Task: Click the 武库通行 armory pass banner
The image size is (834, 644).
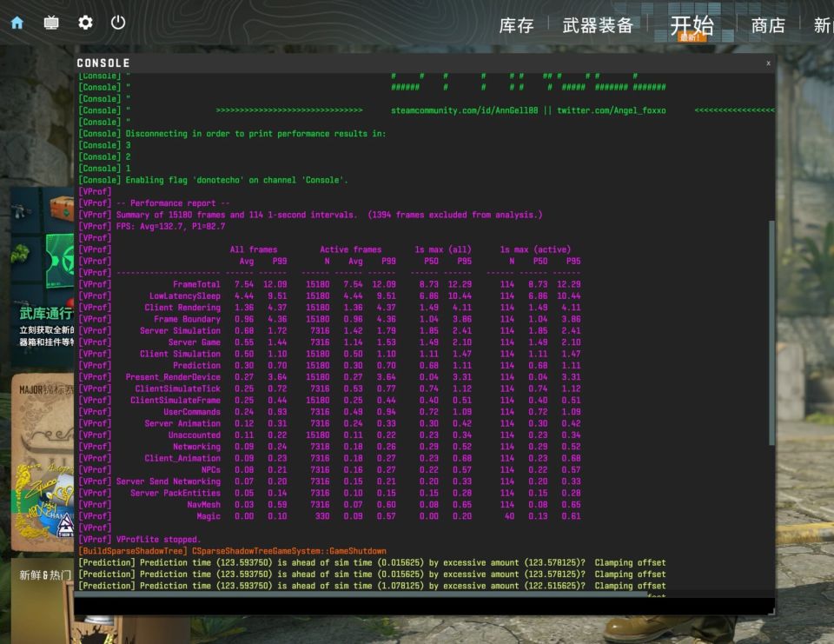Action: tap(43, 276)
